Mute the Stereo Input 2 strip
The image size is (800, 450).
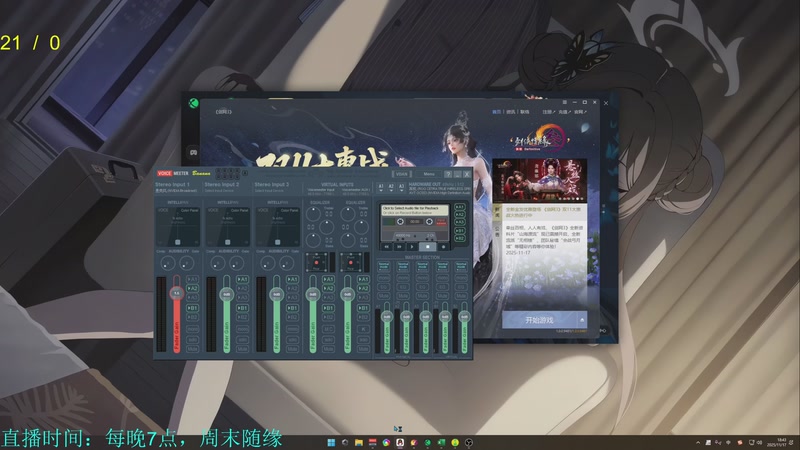(x=242, y=349)
